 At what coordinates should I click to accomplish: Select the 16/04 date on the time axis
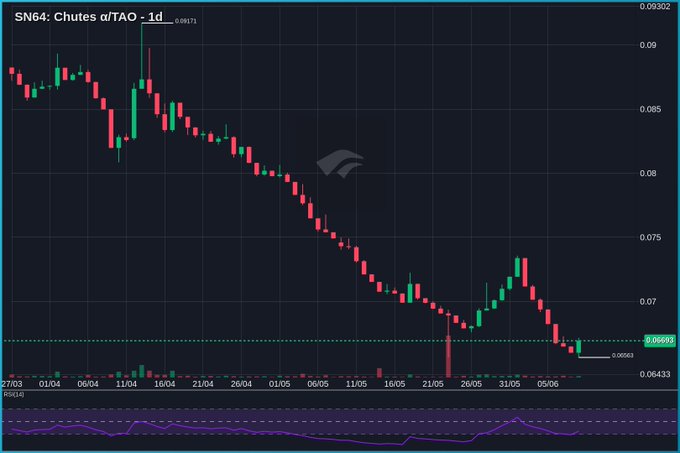pos(164,384)
